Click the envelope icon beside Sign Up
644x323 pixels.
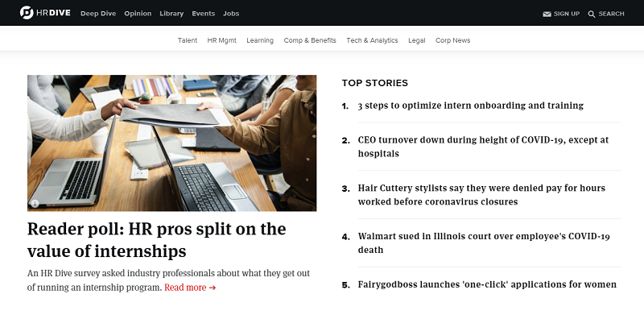[547, 14]
